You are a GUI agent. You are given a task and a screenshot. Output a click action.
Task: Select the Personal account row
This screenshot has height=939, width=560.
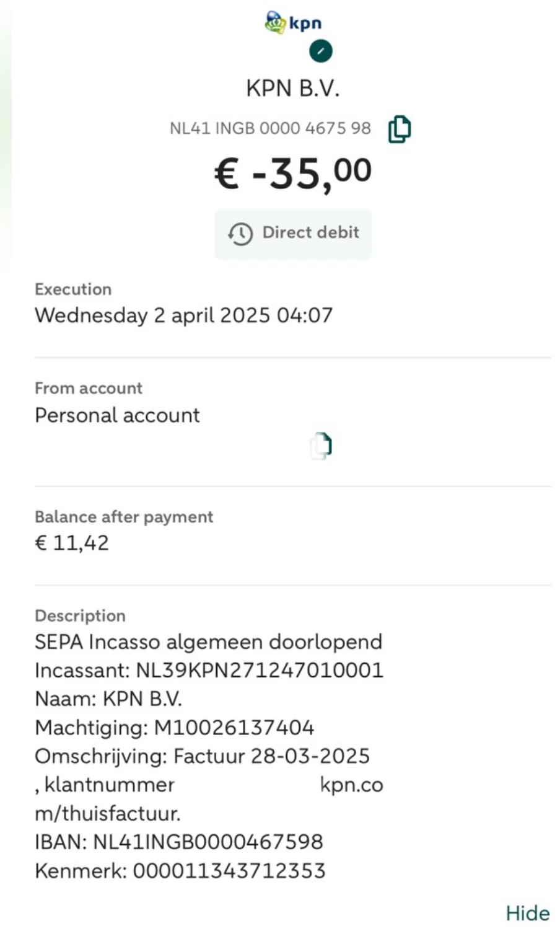click(117, 415)
